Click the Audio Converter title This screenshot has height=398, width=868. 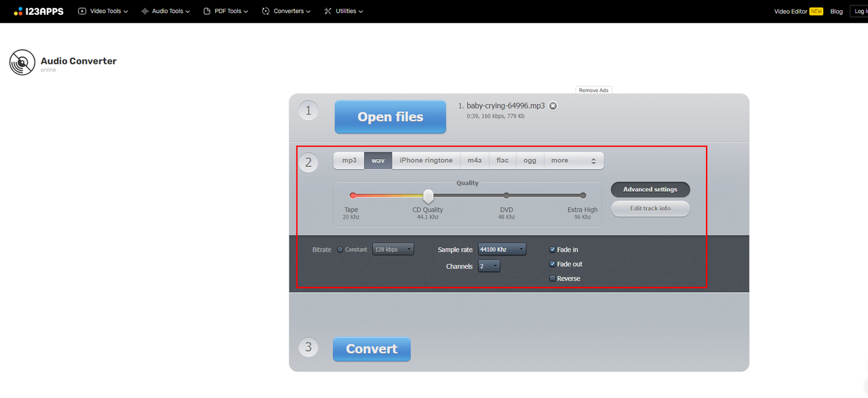tap(79, 61)
